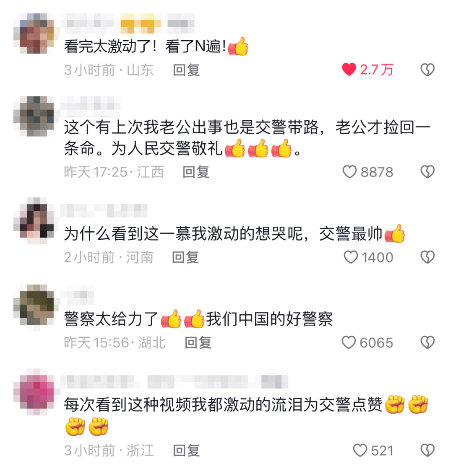Viewport: 453px width, 476px height.
Task: Like the Henan comment with 1400 likes
Action: pos(350,257)
